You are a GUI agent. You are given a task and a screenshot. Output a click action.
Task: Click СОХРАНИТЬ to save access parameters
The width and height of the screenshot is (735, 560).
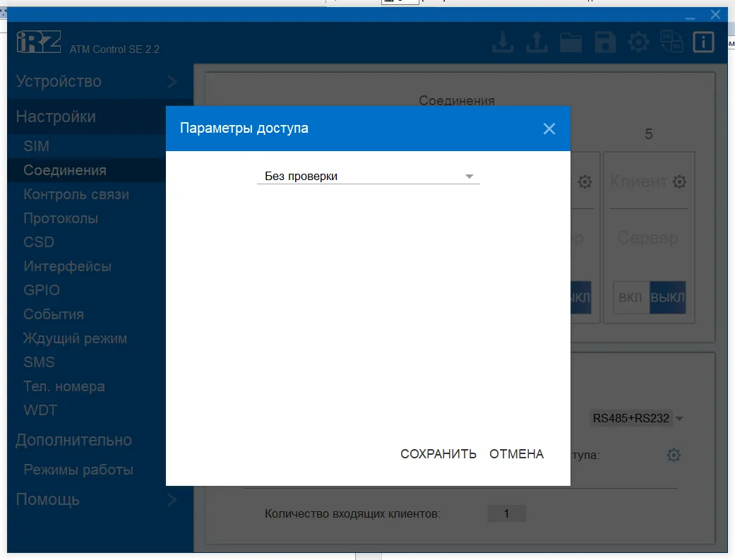tap(438, 454)
